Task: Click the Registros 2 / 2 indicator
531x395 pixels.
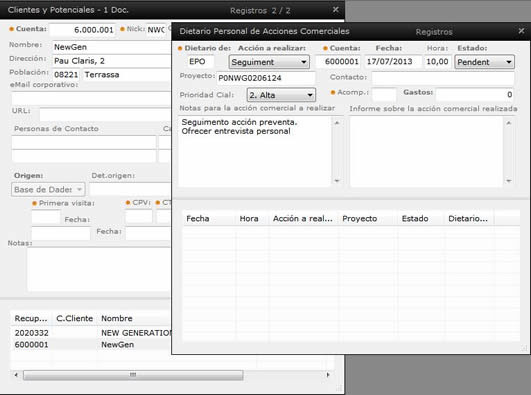Action: [260, 11]
